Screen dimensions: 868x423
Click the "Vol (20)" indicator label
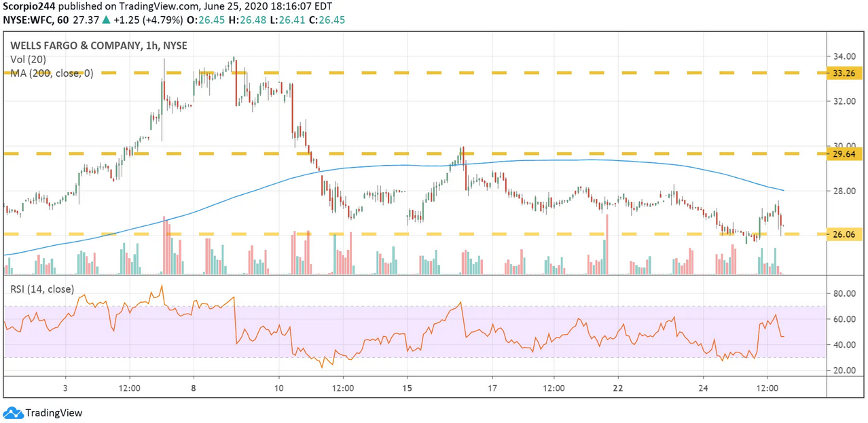[28, 59]
